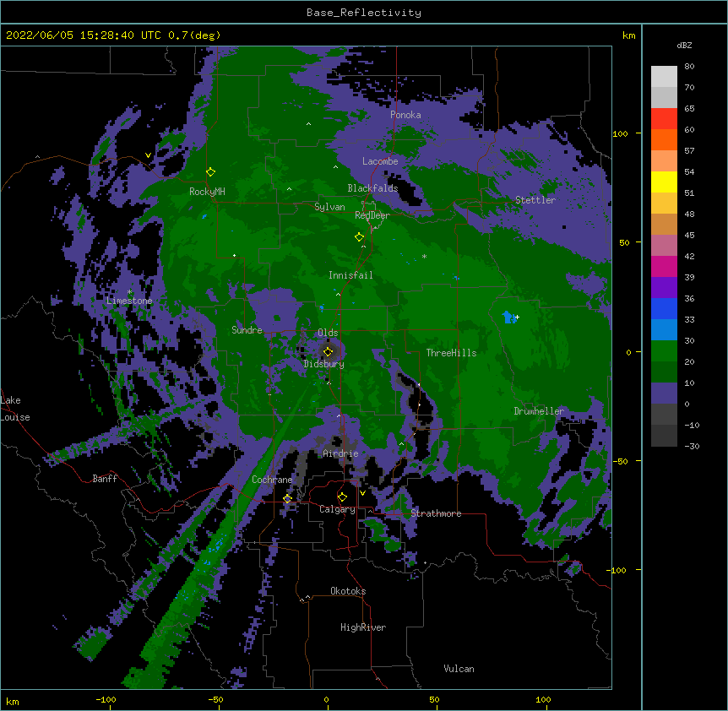The width and height of the screenshot is (728, 711).
Task: Click the yellow diamond marker above RockyMH
Action: click(211, 172)
